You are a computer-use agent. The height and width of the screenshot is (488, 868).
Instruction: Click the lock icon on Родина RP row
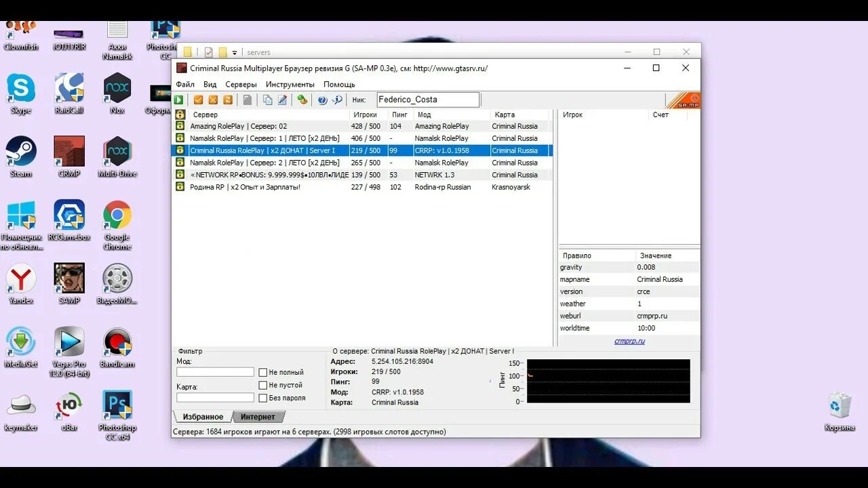point(180,186)
